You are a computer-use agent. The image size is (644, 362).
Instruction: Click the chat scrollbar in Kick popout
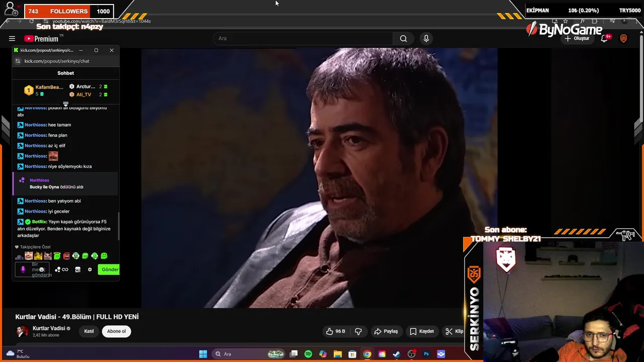(119, 226)
